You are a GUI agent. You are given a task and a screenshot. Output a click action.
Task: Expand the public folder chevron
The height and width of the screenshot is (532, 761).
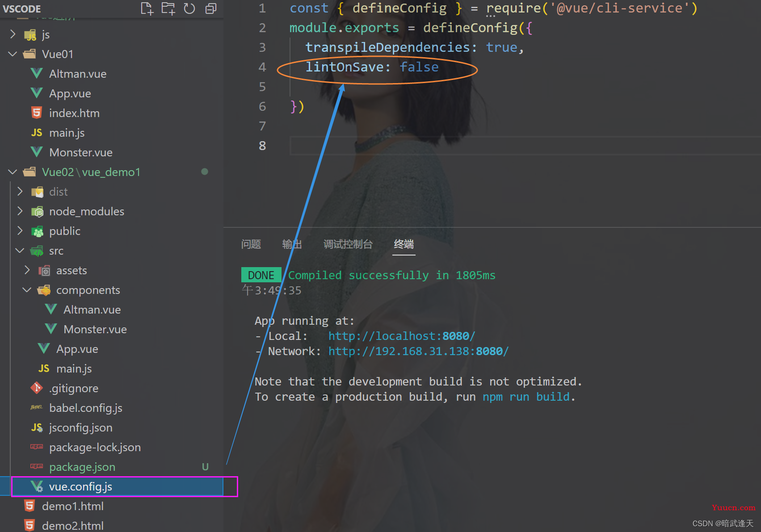coord(20,231)
